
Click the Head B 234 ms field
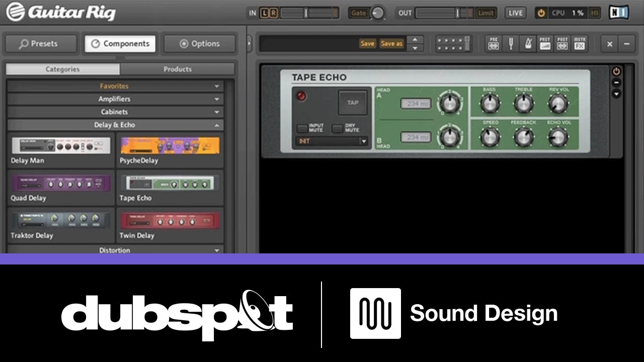tap(416, 137)
